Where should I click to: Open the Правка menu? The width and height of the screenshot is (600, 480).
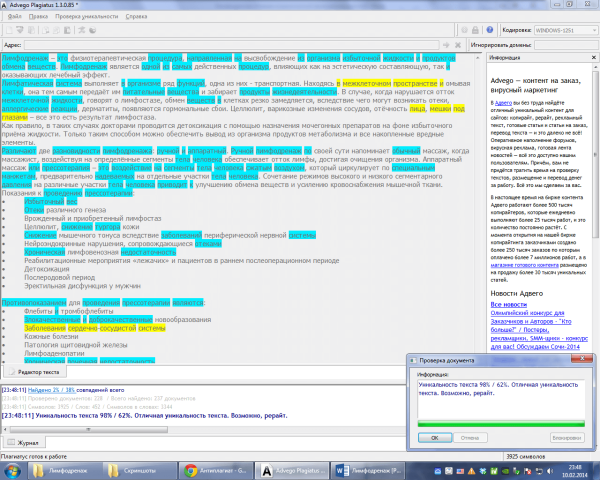(x=38, y=16)
